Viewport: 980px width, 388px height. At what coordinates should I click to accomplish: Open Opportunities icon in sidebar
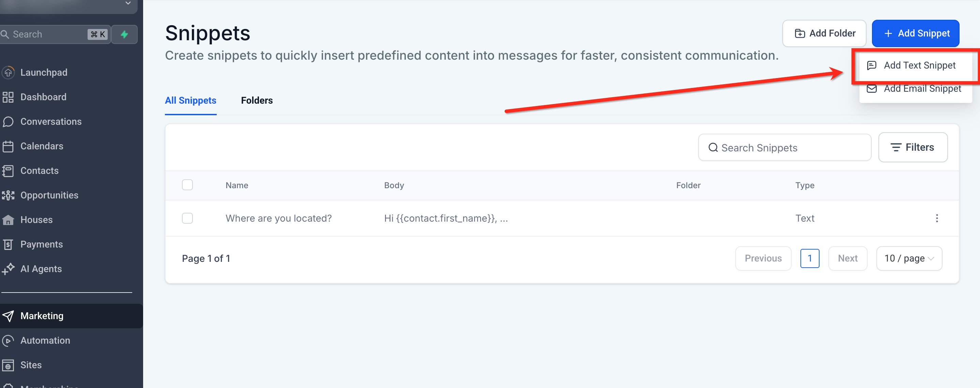coord(8,195)
